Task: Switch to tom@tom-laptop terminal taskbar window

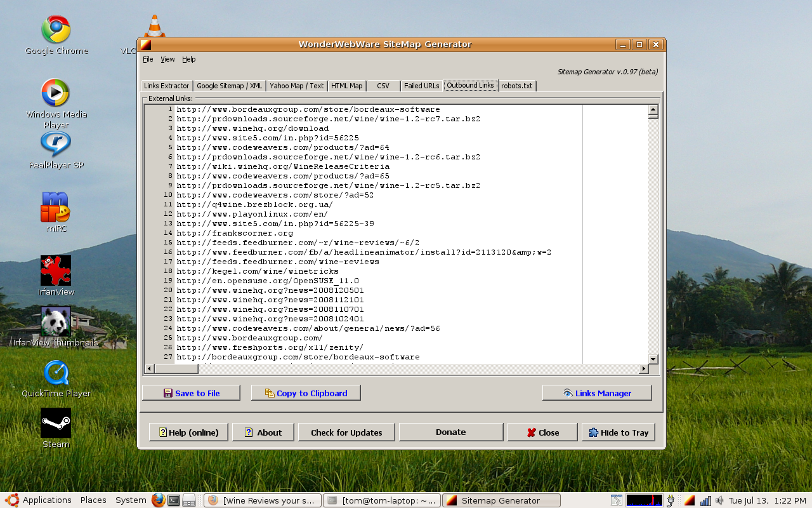Action: coord(381,500)
